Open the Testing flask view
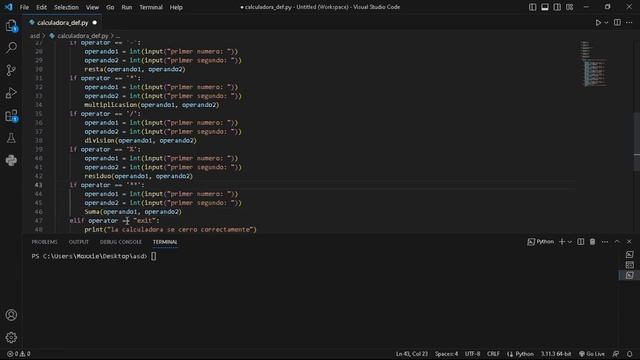The height and width of the screenshot is (360, 640). (x=11, y=138)
